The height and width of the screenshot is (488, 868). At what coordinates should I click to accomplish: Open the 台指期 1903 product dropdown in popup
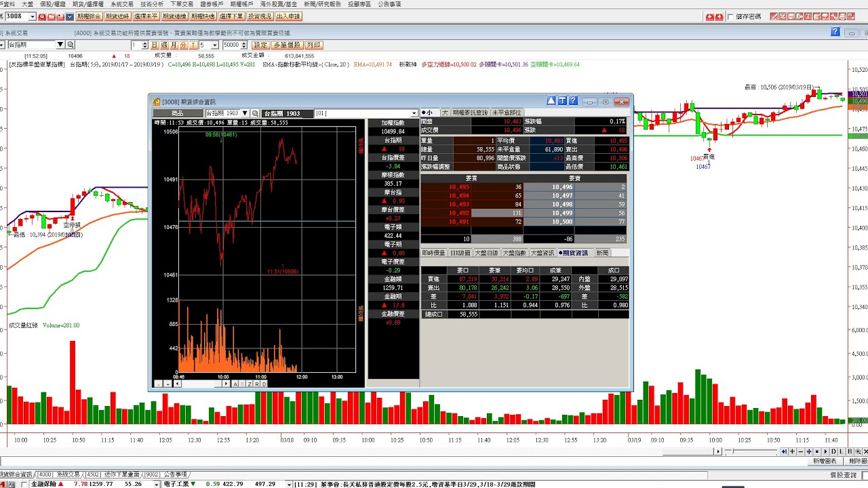pos(245,113)
